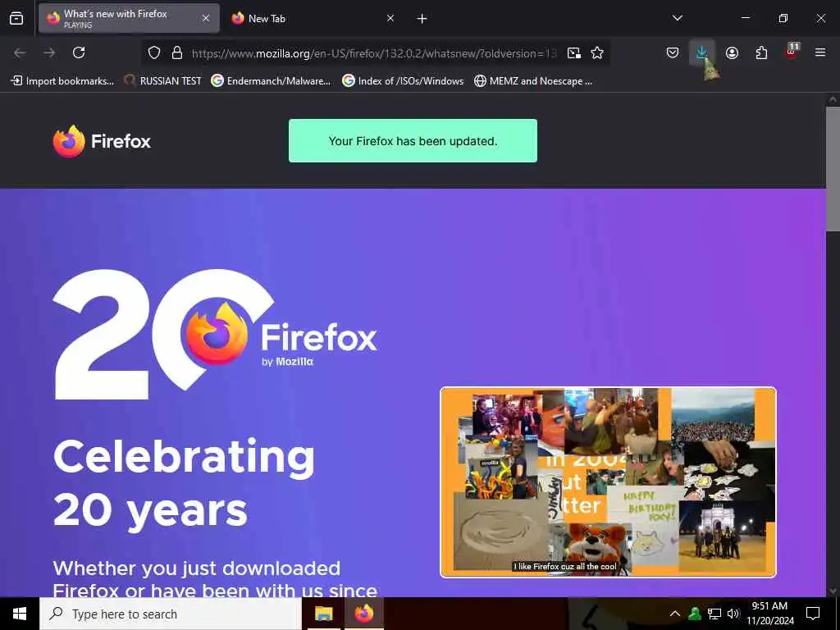Click the Type here to search box
This screenshot has width=840, height=630.
coord(171,614)
